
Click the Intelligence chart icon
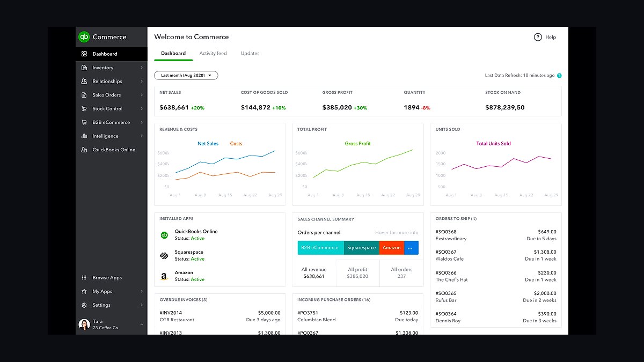click(x=84, y=136)
